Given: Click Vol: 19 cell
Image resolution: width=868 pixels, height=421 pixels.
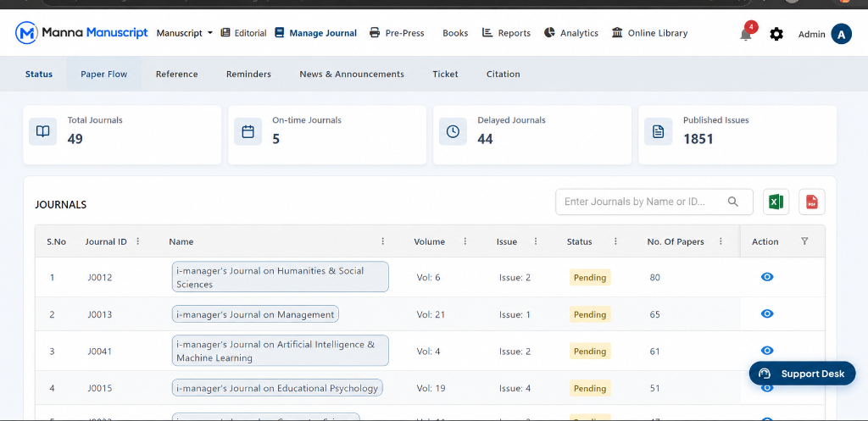Looking at the screenshot, I should click(x=431, y=388).
